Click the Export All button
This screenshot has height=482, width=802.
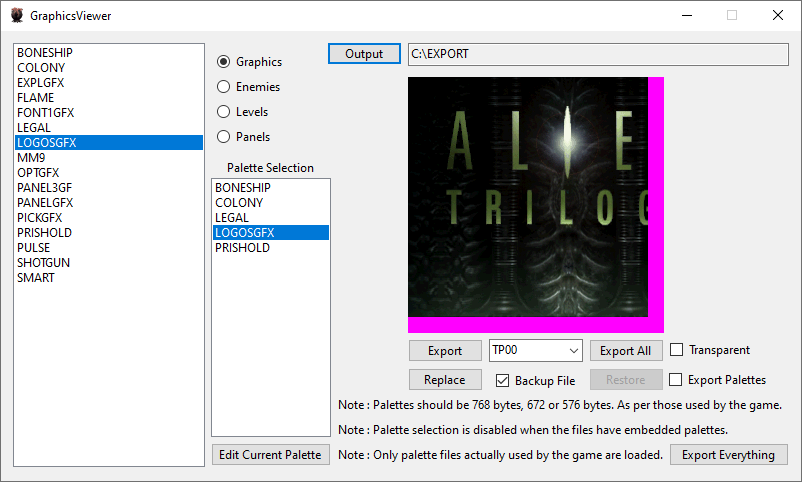click(x=626, y=351)
